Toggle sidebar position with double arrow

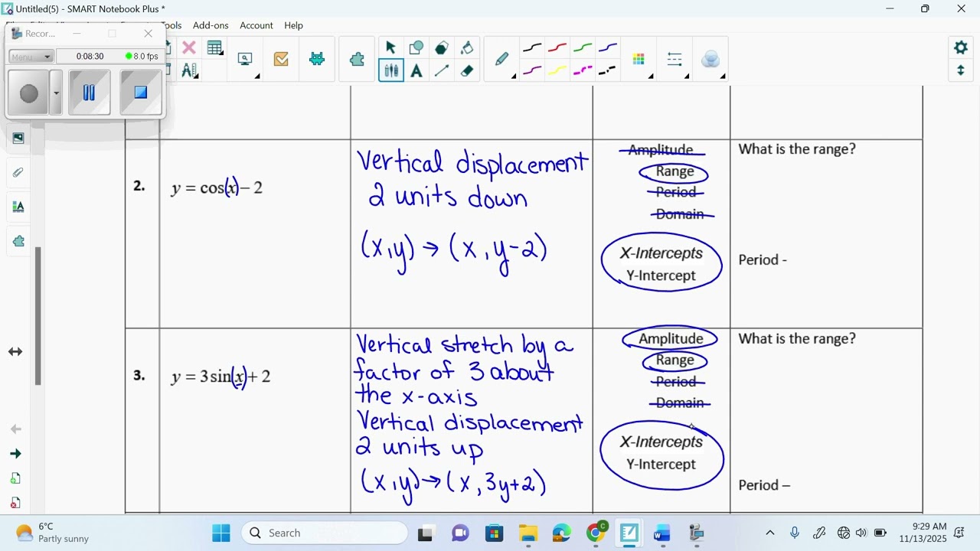click(15, 352)
